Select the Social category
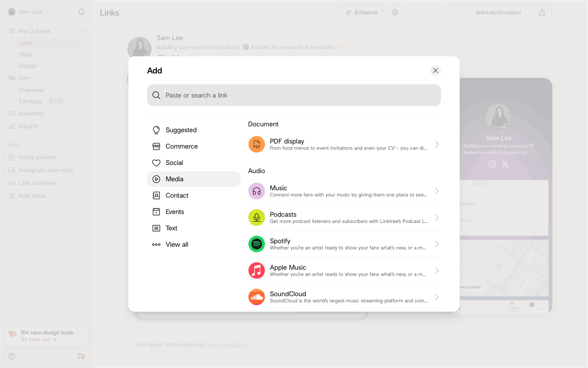This screenshot has height=368, width=588. [x=194, y=163]
